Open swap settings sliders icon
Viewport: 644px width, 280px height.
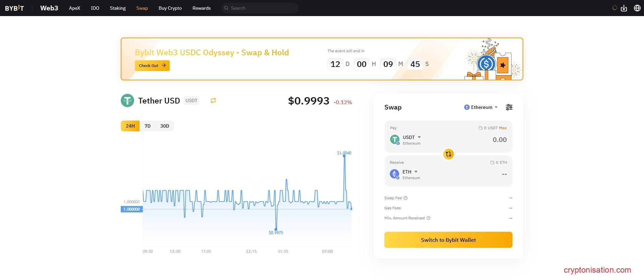[x=509, y=107]
